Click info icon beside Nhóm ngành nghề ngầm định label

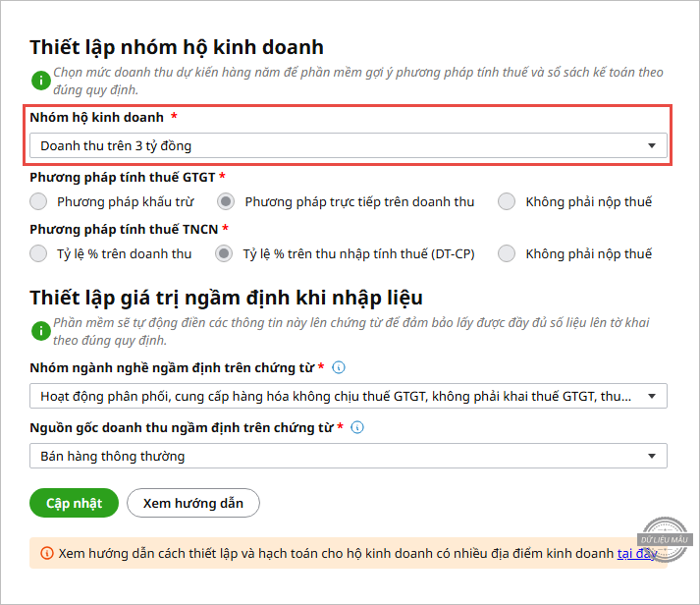(339, 367)
